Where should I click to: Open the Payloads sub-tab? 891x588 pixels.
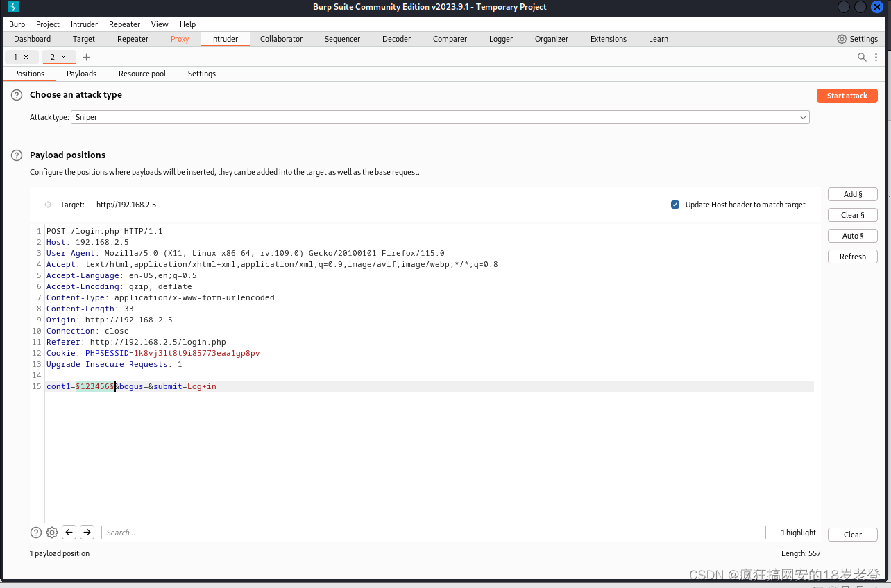tap(82, 73)
